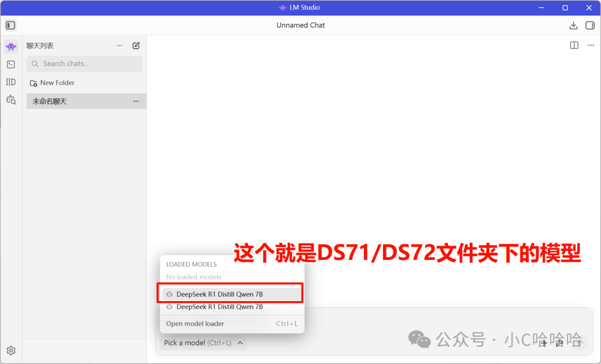Viewport: 601px width, 364px height.
Task: Split the chat view
Action: pos(574,45)
